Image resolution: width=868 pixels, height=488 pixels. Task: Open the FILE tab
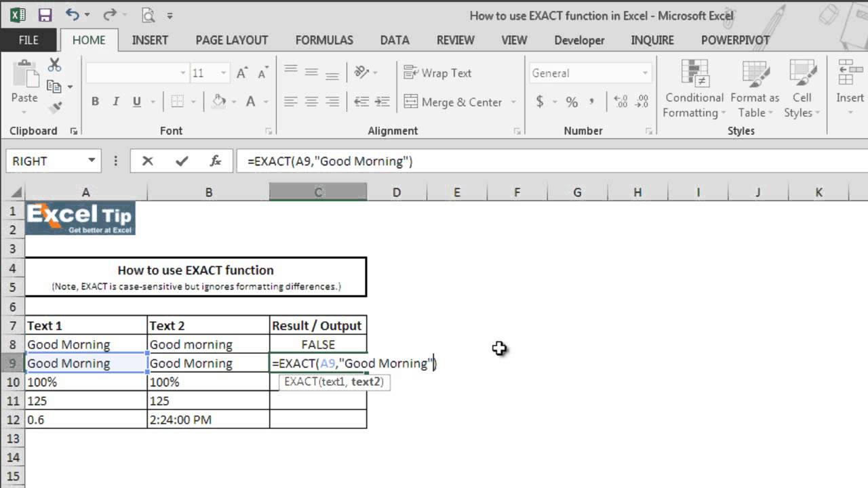click(28, 40)
